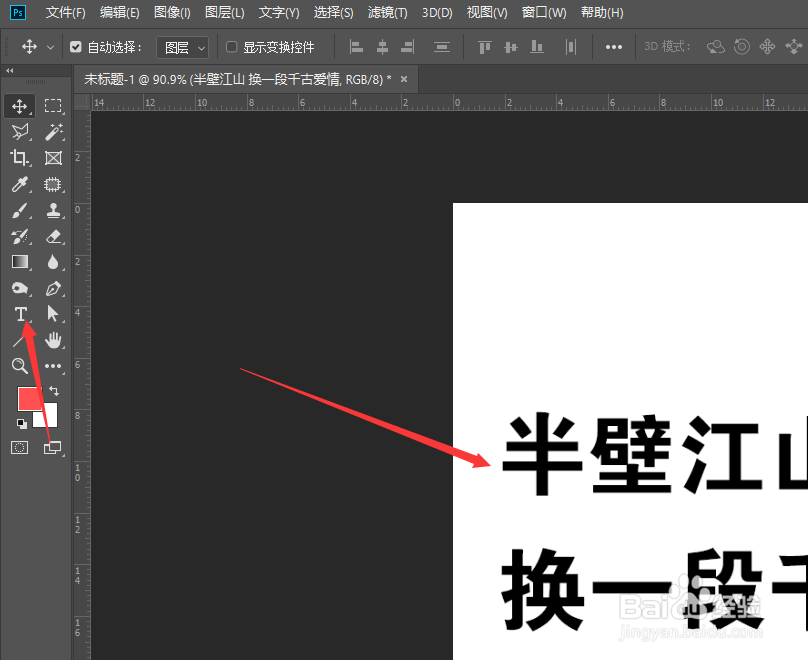Select the Crop tool

click(x=20, y=158)
